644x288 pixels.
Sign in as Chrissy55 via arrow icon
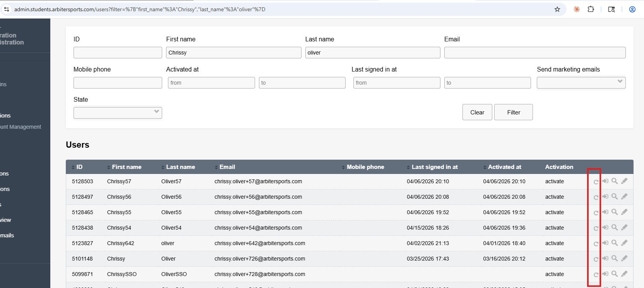point(605,212)
